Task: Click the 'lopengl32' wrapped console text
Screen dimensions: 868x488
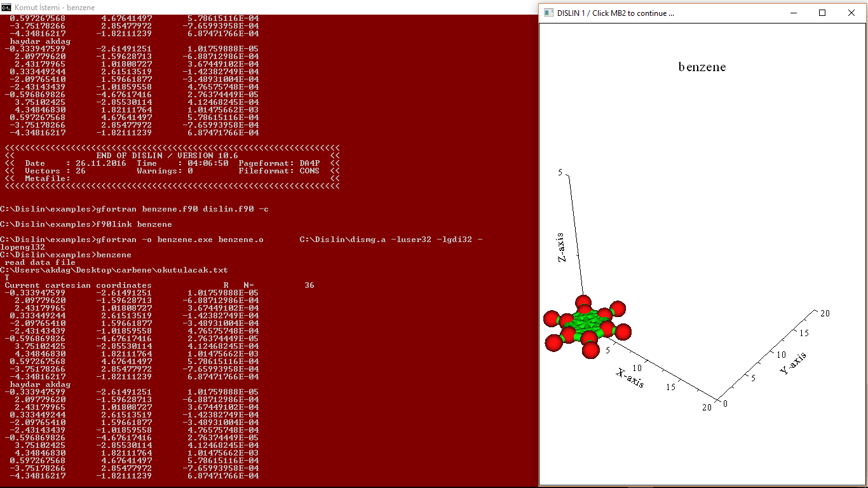Action: click(23, 247)
